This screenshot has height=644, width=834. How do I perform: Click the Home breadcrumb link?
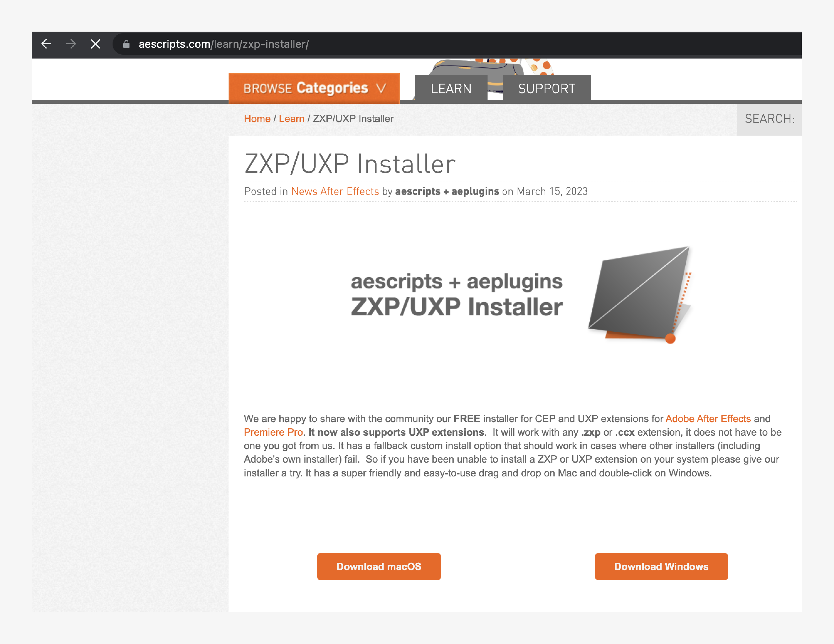click(257, 119)
